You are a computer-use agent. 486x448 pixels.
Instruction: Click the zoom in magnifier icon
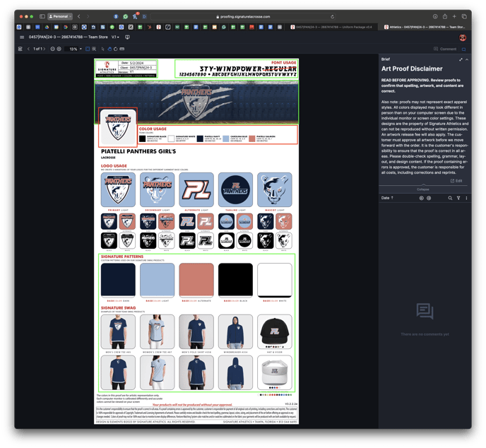pyautogui.click(x=59, y=49)
